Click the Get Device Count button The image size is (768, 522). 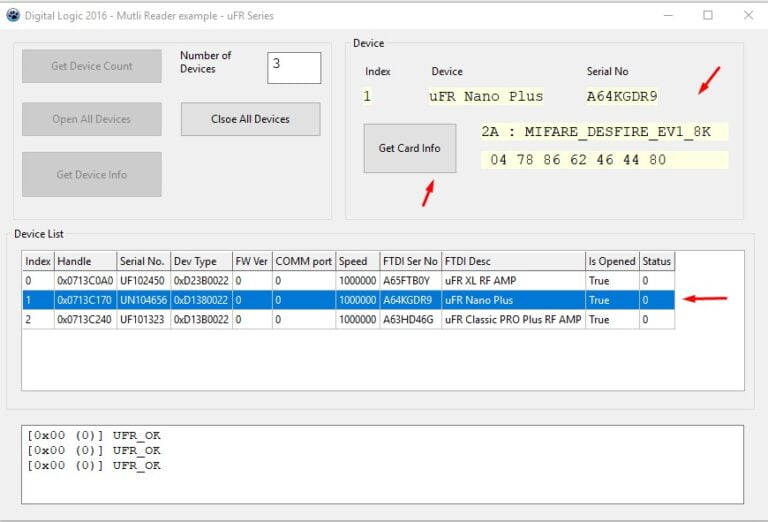click(x=92, y=66)
